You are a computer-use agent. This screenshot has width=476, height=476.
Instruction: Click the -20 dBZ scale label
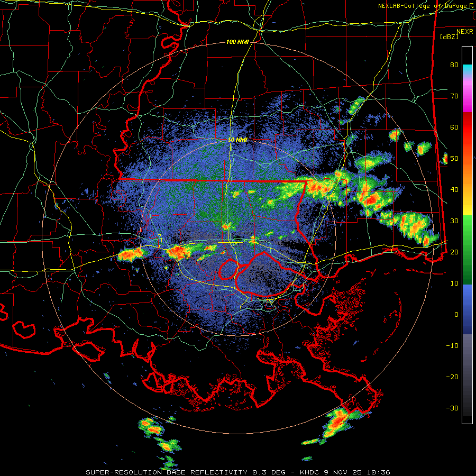[452, 377]
